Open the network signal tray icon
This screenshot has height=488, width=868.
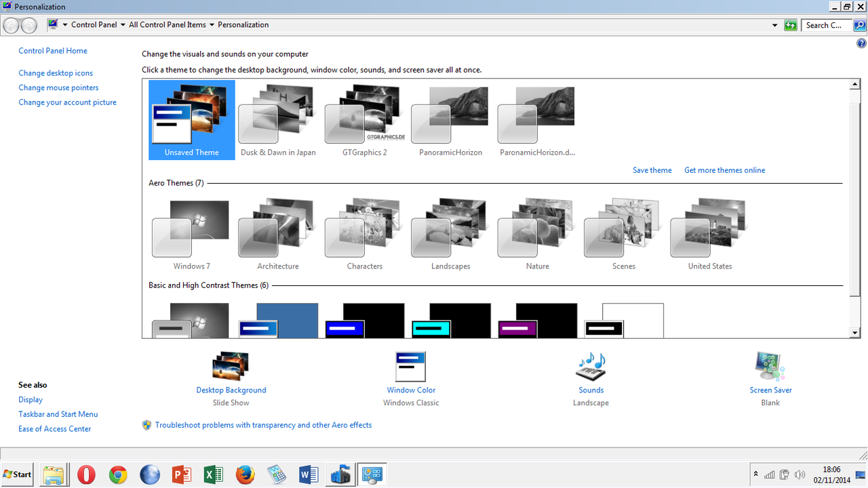tap(770, 474)
